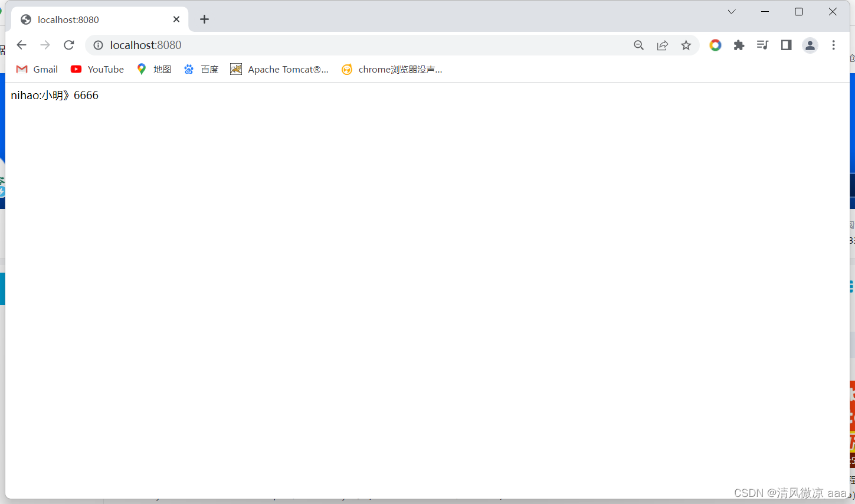Share this page icon
This screenshot has width=855, height=504.
coord(663,45)
